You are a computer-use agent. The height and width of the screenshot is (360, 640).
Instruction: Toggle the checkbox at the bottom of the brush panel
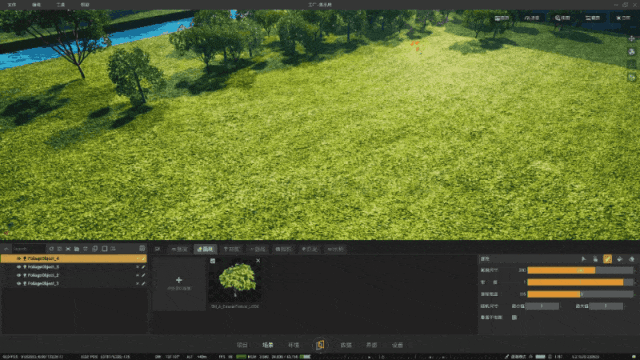[514, 317]
